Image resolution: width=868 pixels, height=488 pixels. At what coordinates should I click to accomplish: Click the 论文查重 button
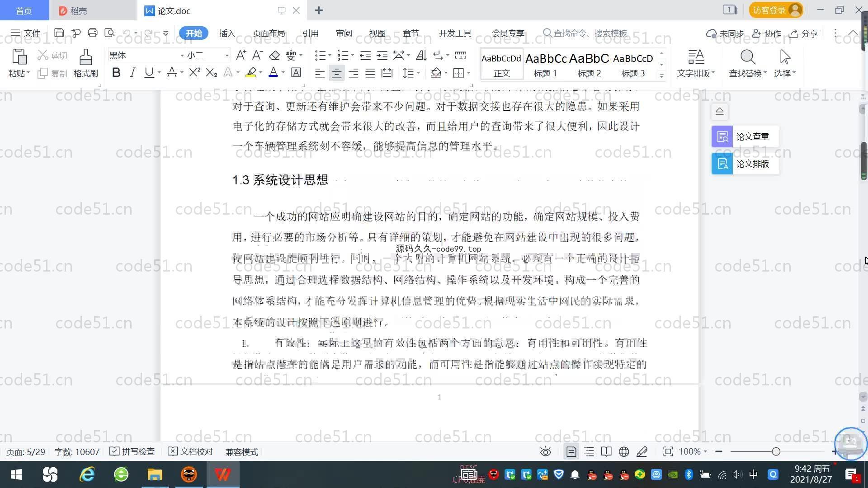pyautogui.click(x=745, y=136)
